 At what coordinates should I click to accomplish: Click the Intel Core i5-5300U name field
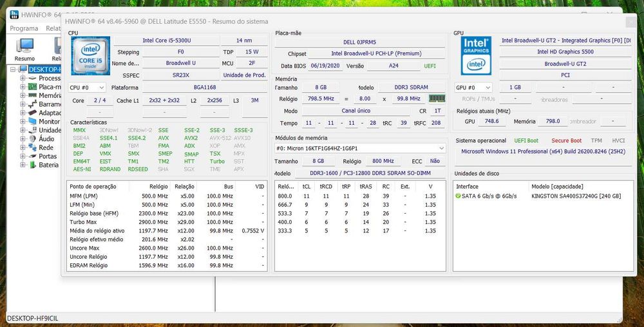pyautogui.click(x=167, y=40)
